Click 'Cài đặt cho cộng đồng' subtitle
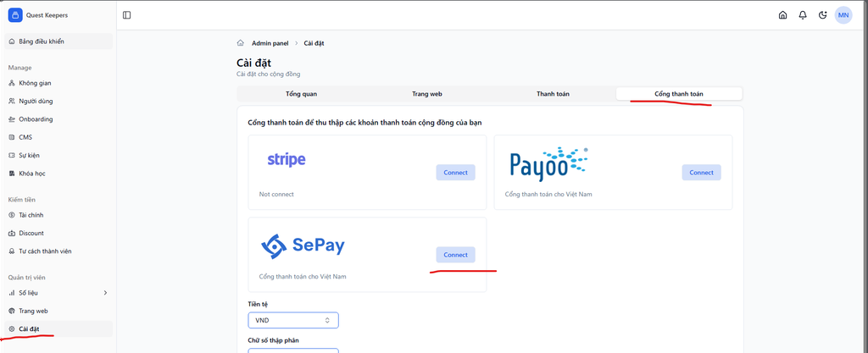Image resolution: width=868 pixels, height=353 pixels. point(269,74)
